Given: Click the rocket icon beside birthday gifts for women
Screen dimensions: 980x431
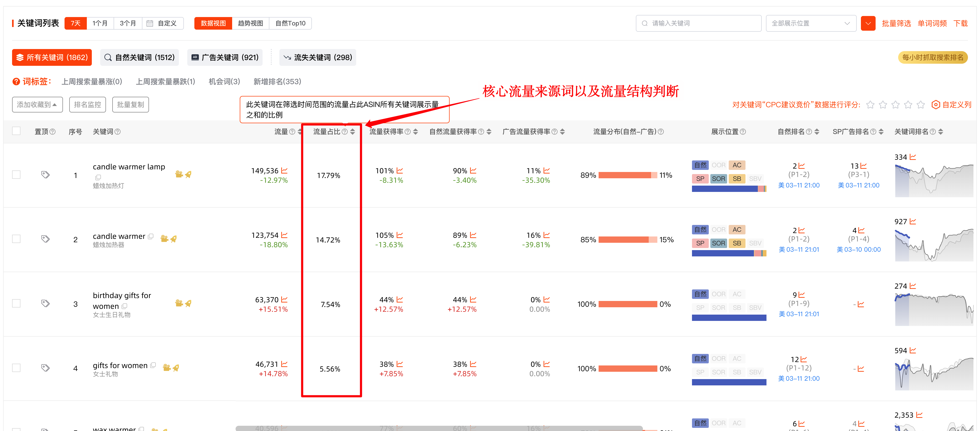Looking at the screenshot, I should [188, 303].
